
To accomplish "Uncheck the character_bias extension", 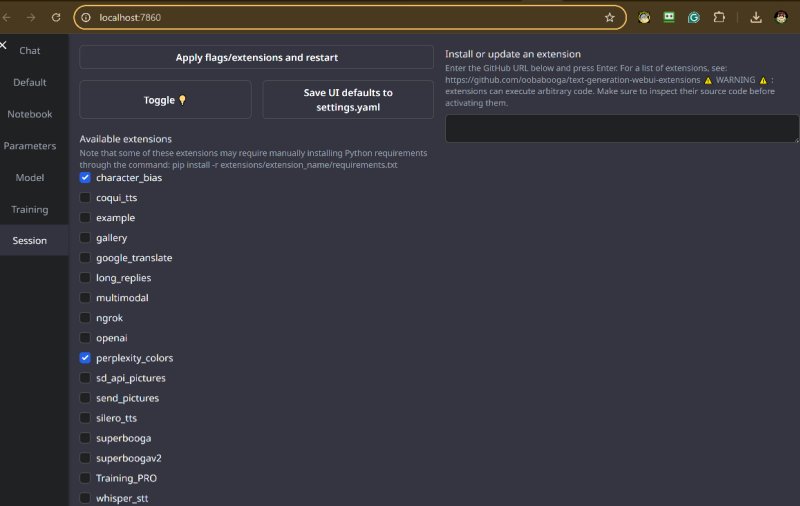I will click(85, 177).
